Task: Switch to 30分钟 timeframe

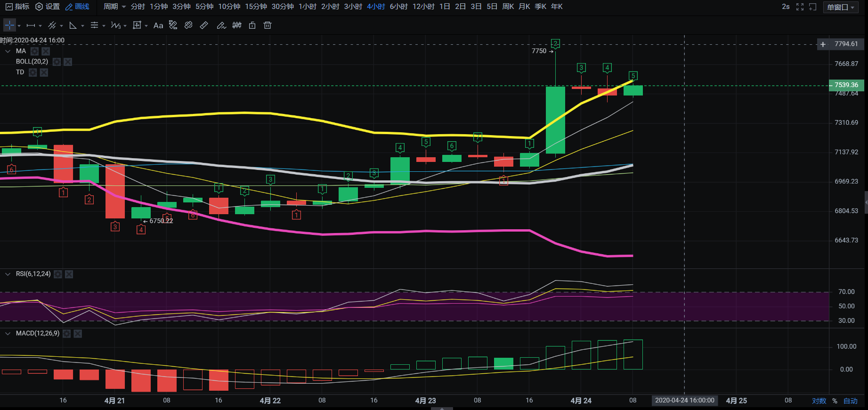Action: point(283,7)
